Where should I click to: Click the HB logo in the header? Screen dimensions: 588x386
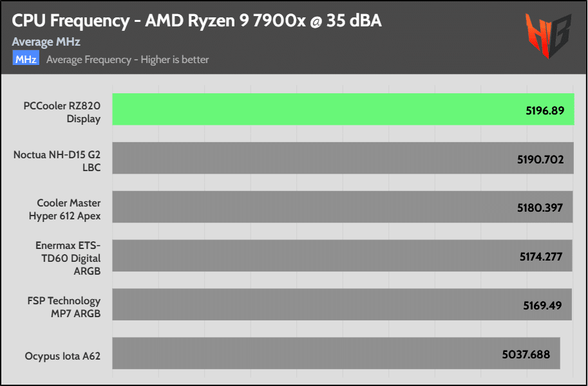coord(547,36)
